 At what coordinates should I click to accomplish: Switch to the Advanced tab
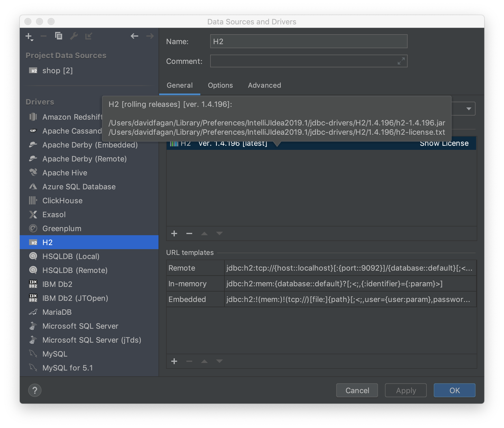[264, 85]
